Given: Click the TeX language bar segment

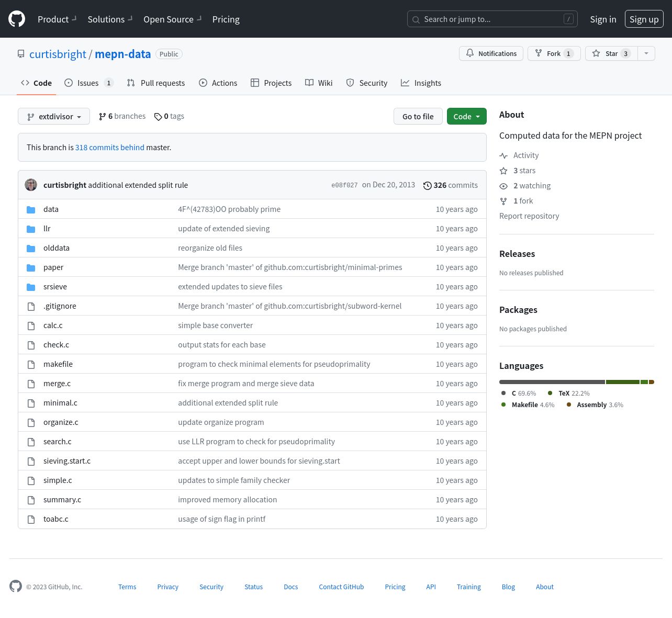Looking at the screenshot, I should [623, 382].
